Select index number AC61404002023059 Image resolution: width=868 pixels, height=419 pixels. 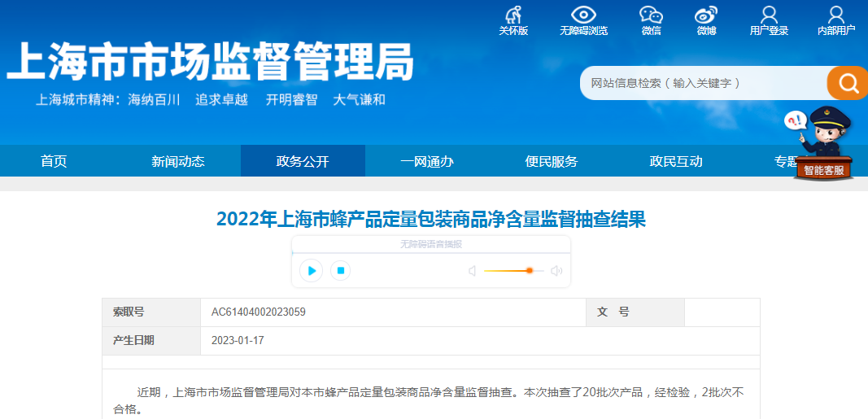[x=259, y=312]
